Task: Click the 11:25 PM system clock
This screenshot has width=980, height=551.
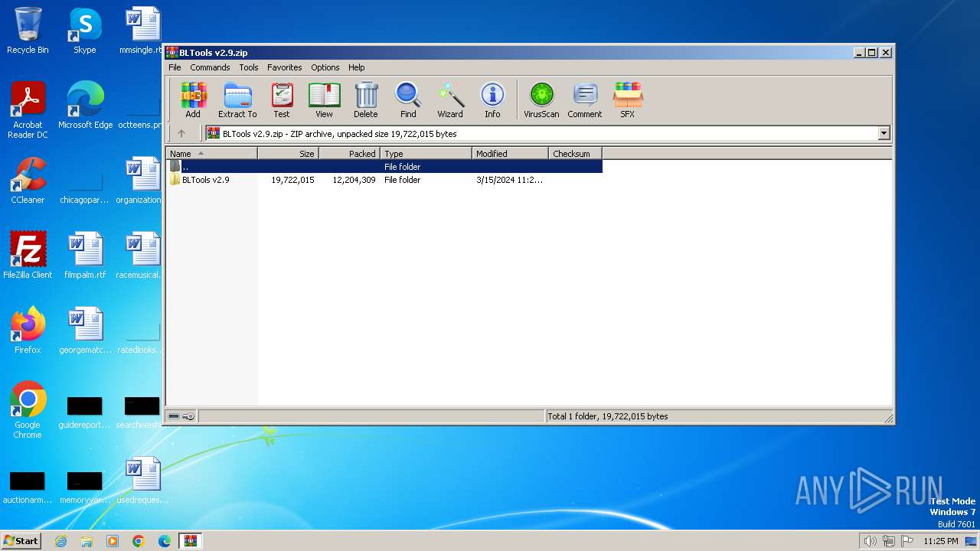Action: point(941,541)
